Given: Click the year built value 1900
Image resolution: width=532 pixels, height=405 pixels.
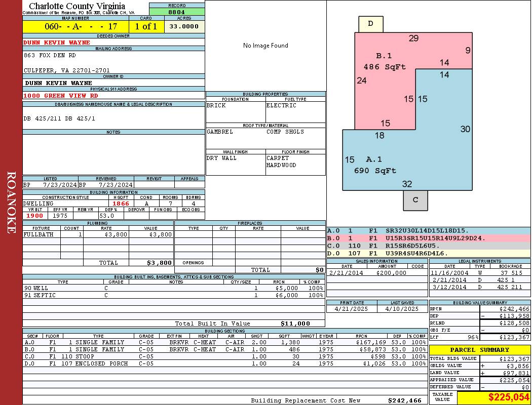Looking at the screenshot, I should (35, 216).
